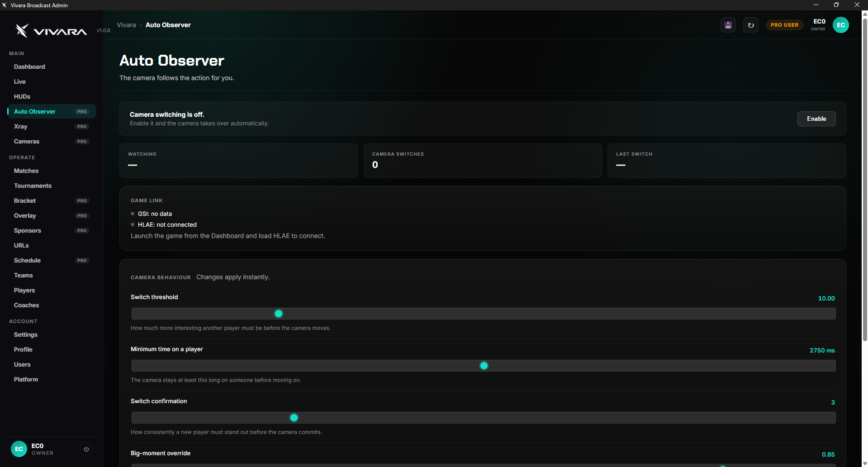Viewport: 868px width, 467px height.
Task: Click the Camera Switches stat card
Action: click(483, 161)
